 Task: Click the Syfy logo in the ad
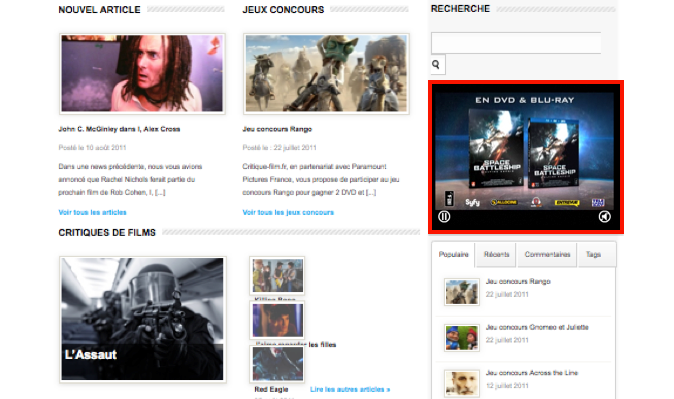pos(472,202)
